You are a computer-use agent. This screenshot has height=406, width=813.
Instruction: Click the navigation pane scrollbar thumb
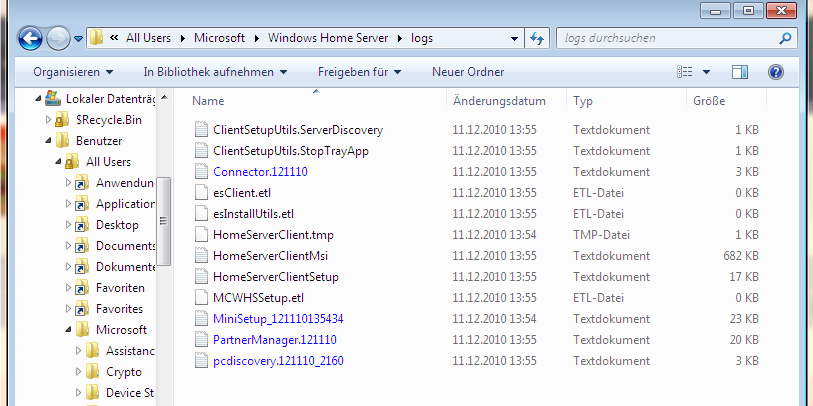click(x=163, y=221)
